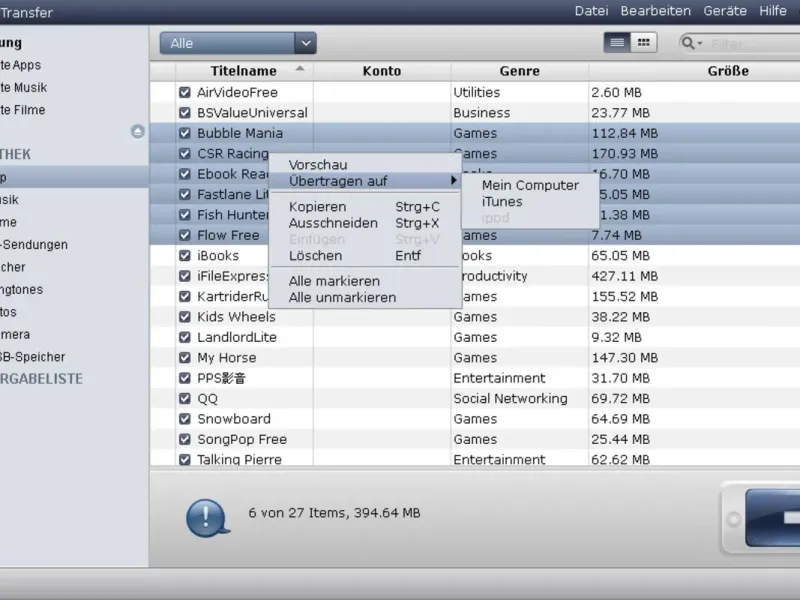The width and height of the screenshot is (800, 600).
Task: Open the Bearbeiten menu
Action: (x=656, y=11)
